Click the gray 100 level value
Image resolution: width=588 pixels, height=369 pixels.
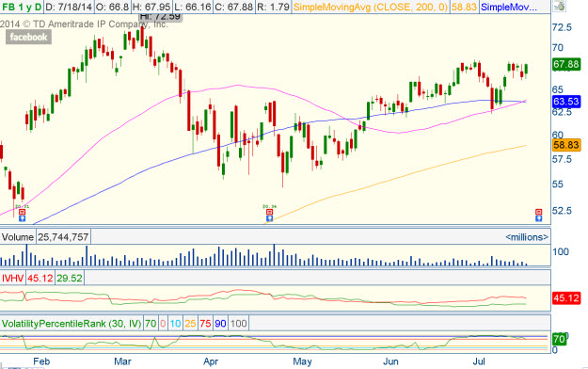point(239,324)
